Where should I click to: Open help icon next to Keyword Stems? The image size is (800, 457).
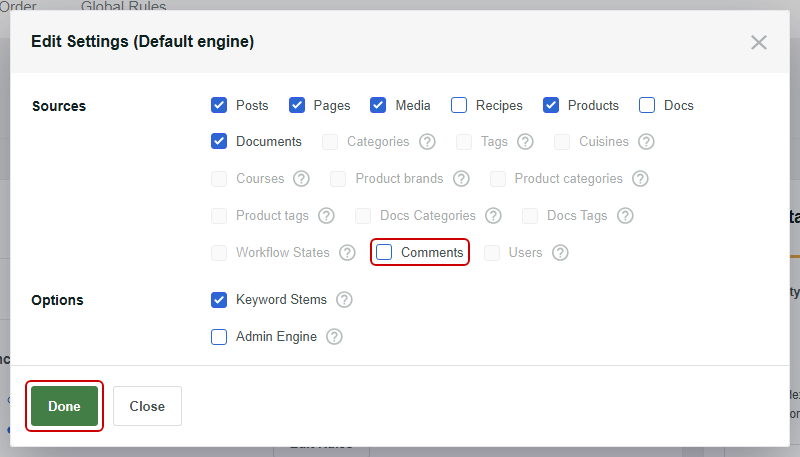pos(344,299)
